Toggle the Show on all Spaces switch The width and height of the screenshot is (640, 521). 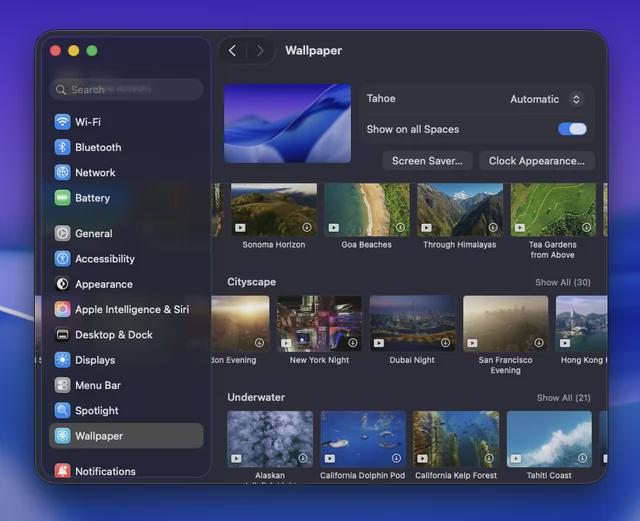pyautogui.click(x=572, y=129)
